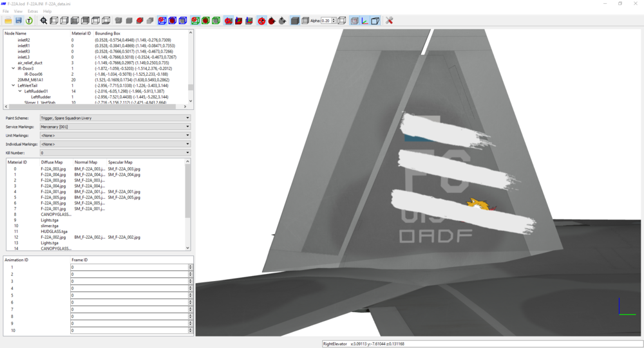The width and height of the screenshot is (644, 348).
Task: Click the materials list scroll-down arrow
Action: click(x=187, y=248)
